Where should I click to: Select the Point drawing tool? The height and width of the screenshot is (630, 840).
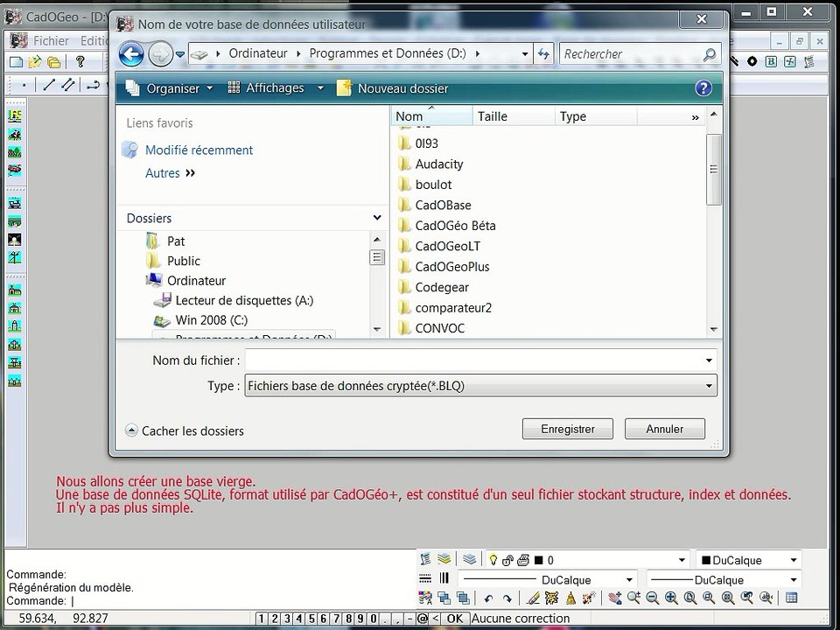click(24, 85)
